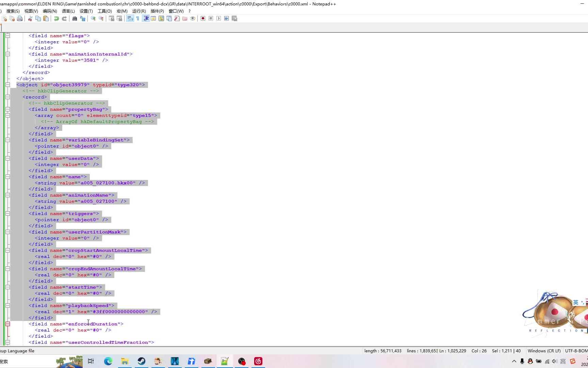Toggle the Show All Characters pilcrow icon
This screenshot has width=588, height=368.
pos(138,18)
